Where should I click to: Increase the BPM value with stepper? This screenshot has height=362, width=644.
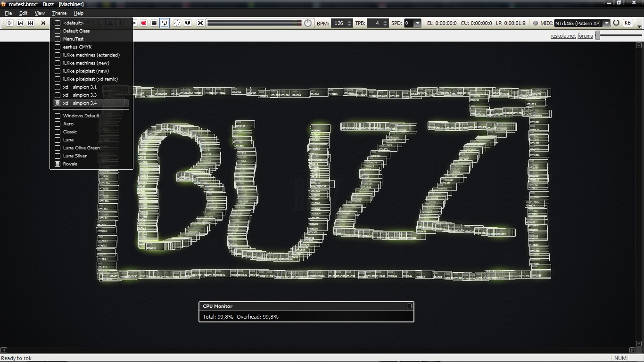(x=349, y=21)
